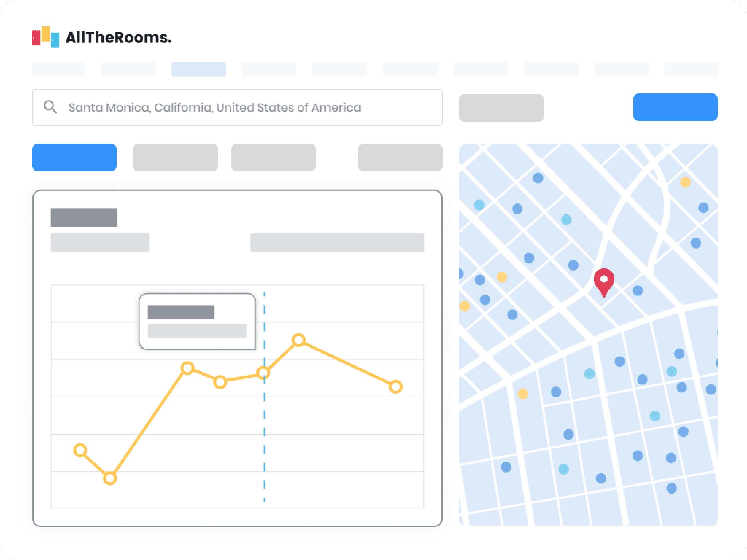
Task: Open the highlighted light-blue navigation tab
Action: pyautogui.click(x=198, y=69)
